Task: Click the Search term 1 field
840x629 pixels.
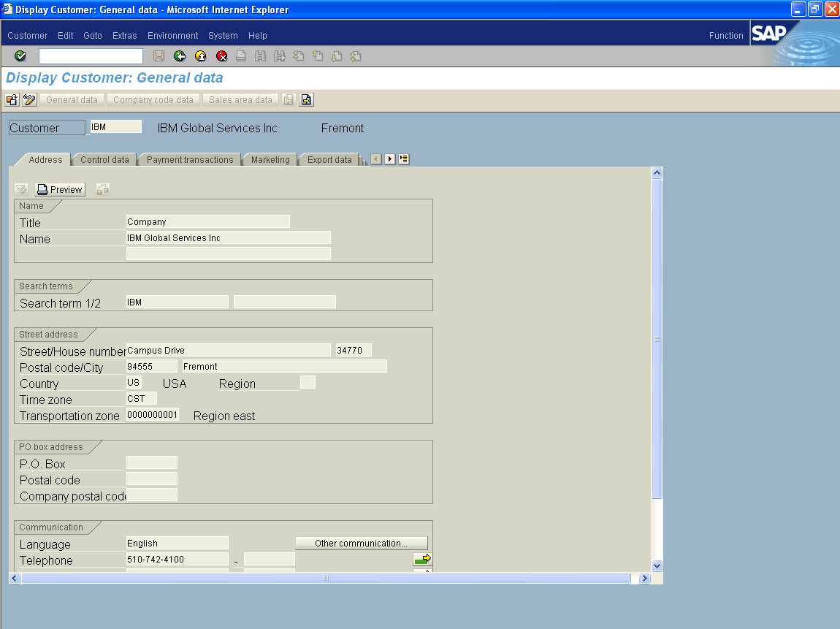Action: 177,302
